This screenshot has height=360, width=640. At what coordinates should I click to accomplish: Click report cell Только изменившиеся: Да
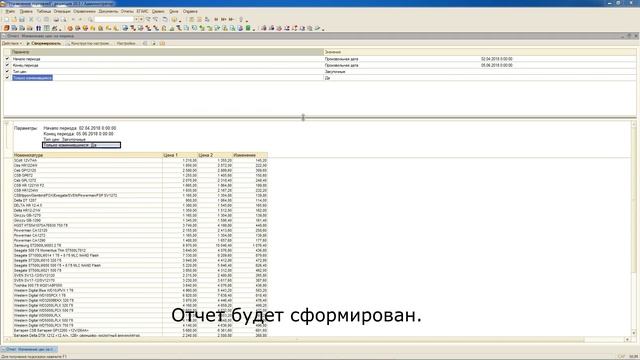tap(82, 145)
